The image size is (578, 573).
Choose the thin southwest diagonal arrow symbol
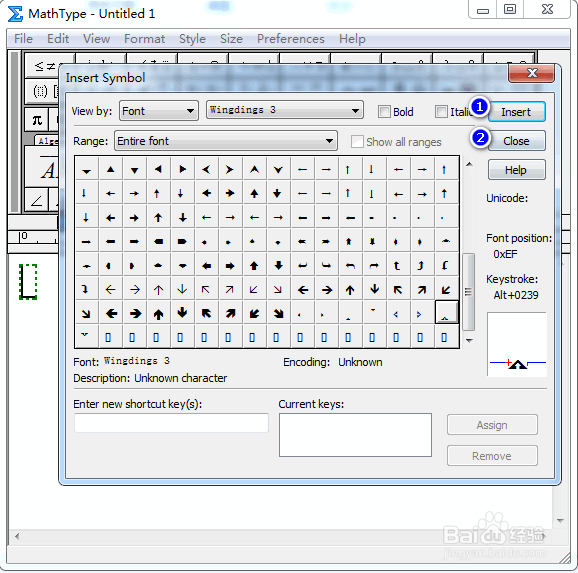[x=254, y=290]
